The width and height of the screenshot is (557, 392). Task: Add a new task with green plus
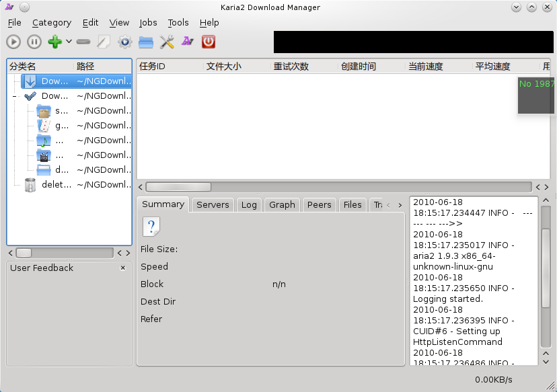pyautogui.click(x=54, y=42)
